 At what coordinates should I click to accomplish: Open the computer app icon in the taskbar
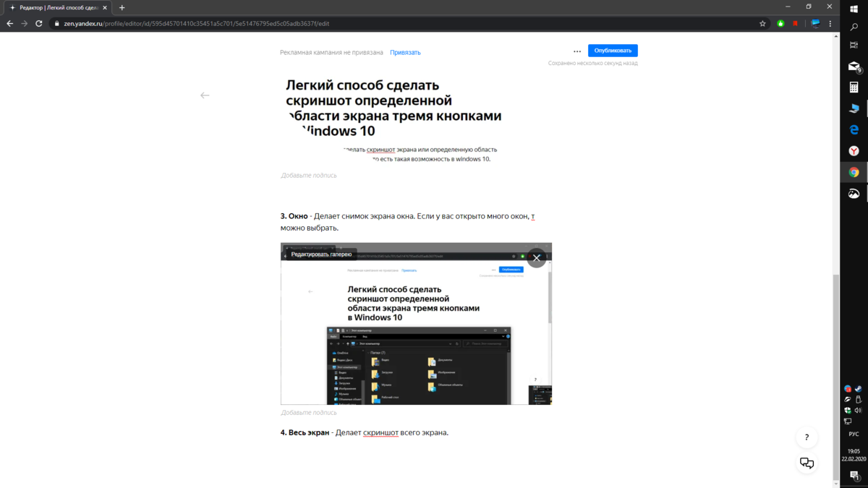(854, 108)
